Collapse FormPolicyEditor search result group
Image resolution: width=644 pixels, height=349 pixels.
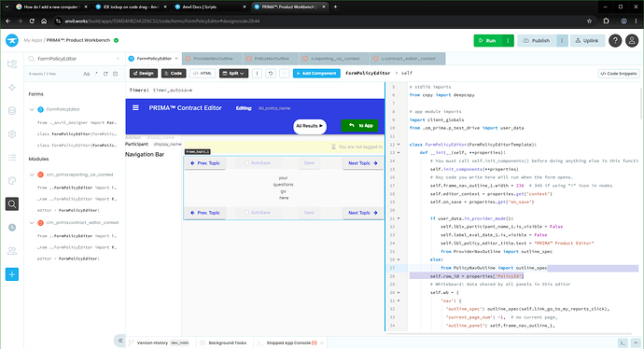pos(32,109)
